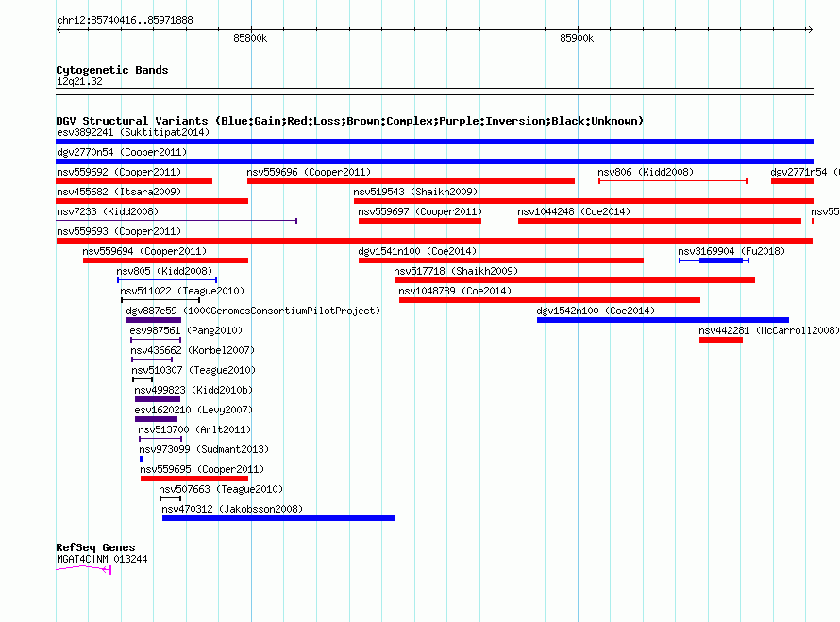Select the magenta MGAT4C gene glyph
Screen dimensions: 840x622
click(x=84, y=569)
